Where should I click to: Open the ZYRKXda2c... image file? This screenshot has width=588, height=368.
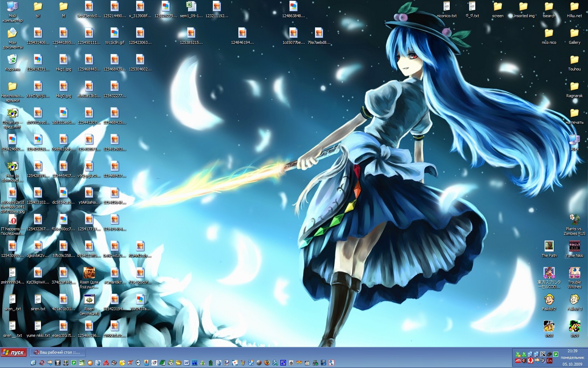114,329
